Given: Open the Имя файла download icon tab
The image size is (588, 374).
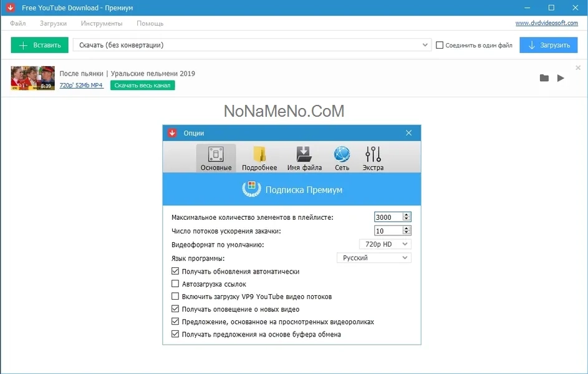Looking at the screenshot, I should 304,158.
